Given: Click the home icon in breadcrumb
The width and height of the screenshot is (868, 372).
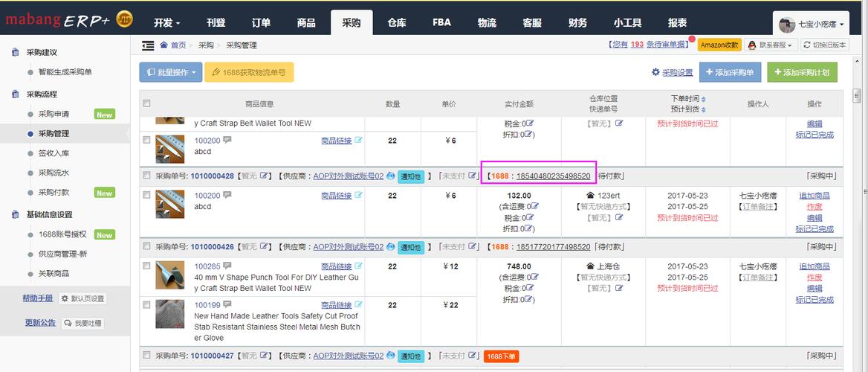Looking at the screenshot, I should tap(163, 45).
